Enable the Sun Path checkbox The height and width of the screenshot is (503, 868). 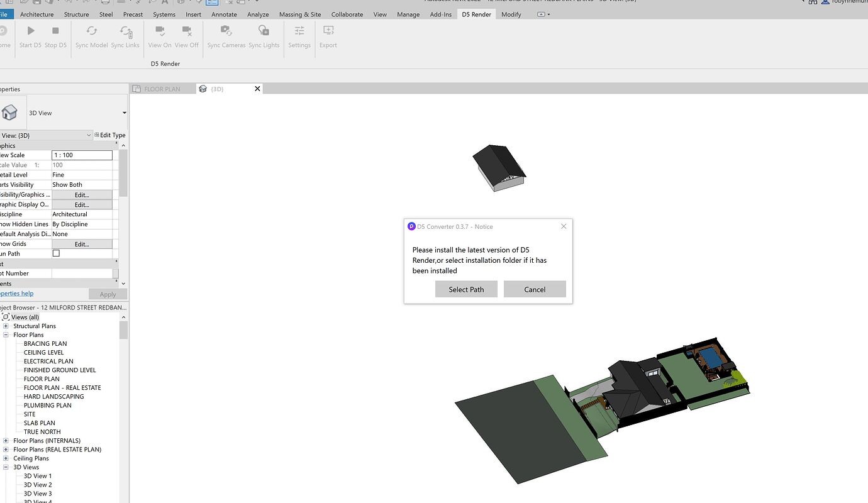(56, 253)
